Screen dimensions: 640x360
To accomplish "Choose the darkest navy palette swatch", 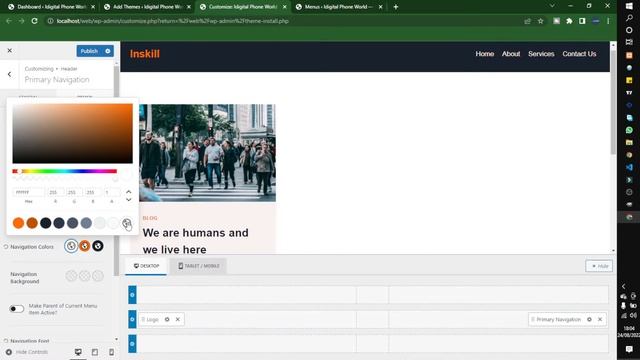I will click(45, 223).
